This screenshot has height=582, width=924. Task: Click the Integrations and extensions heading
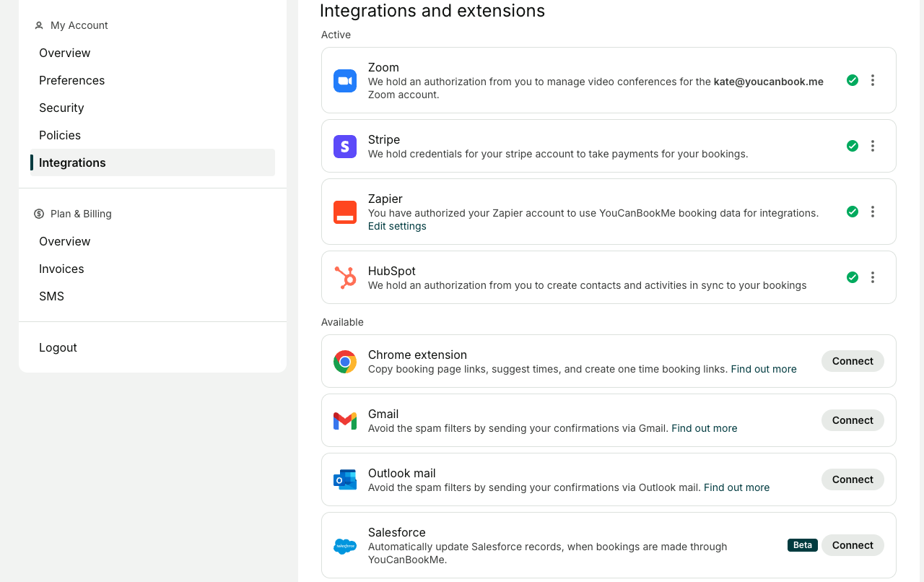tap(432, 11)
